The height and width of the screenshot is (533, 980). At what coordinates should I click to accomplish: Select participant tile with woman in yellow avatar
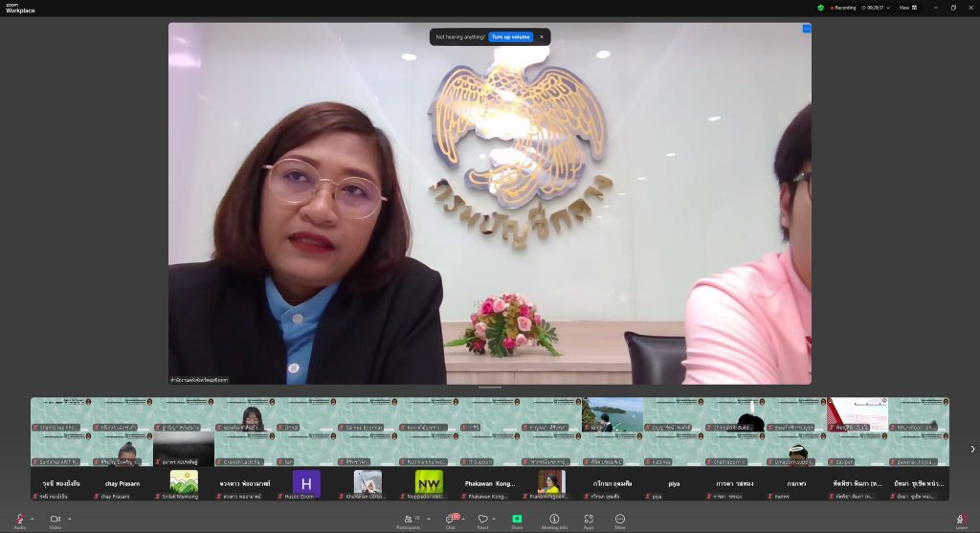coord(551,483)
